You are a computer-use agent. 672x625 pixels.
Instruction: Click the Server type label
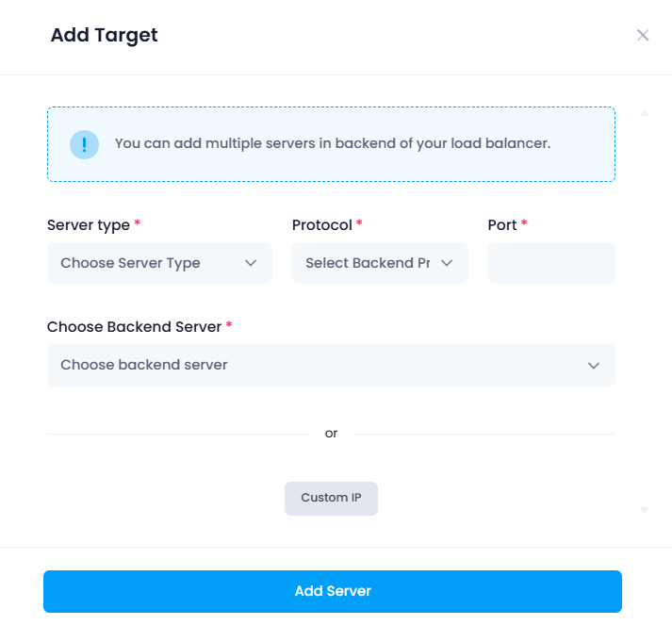[89, 225]
